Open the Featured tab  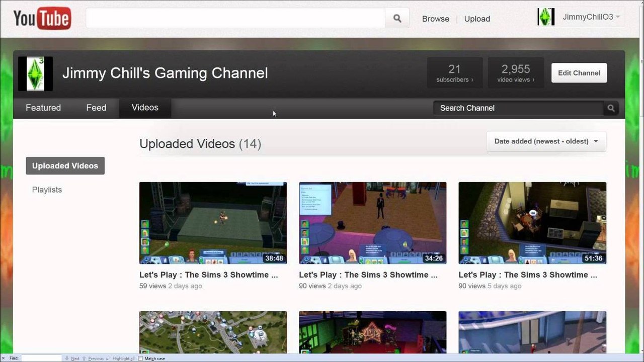coord(43,108)
